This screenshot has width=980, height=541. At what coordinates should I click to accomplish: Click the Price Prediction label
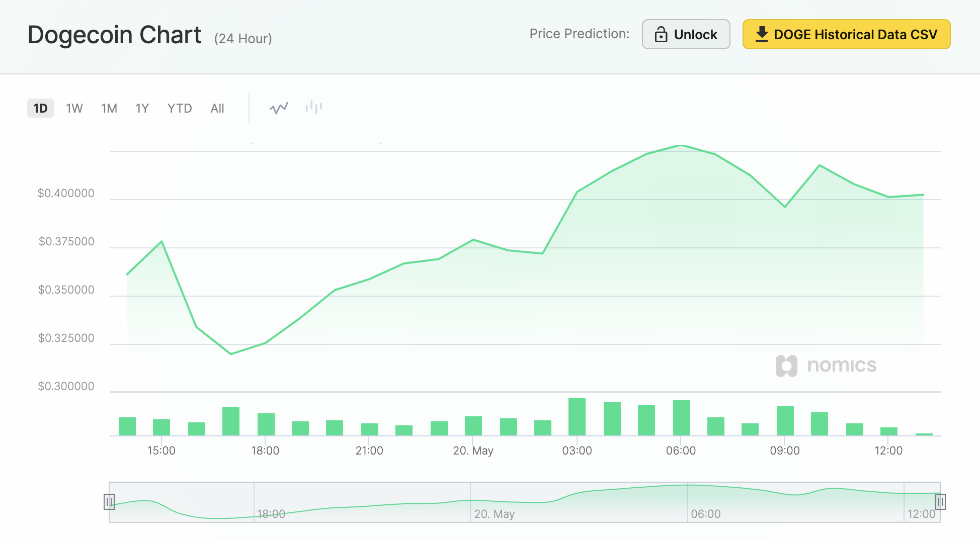tap(580, 34)
